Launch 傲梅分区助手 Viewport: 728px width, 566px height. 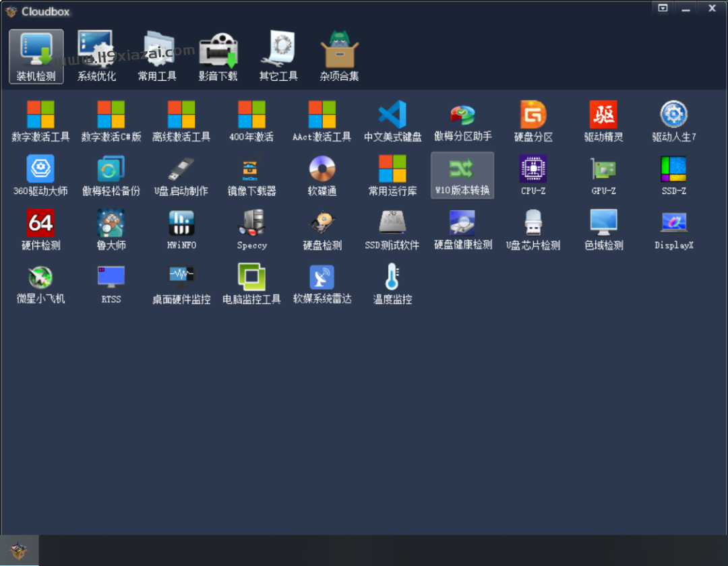click(x=463, y=121)
